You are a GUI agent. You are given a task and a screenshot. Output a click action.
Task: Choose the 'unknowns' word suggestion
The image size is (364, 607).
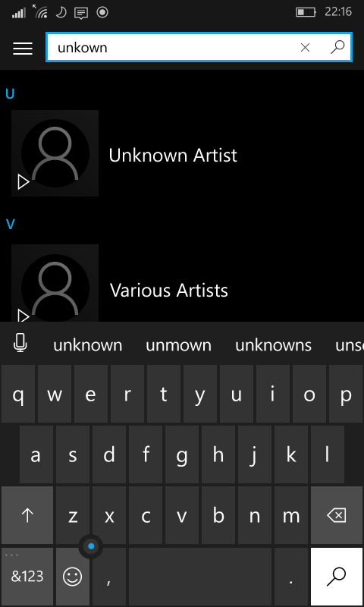point(273,345)
